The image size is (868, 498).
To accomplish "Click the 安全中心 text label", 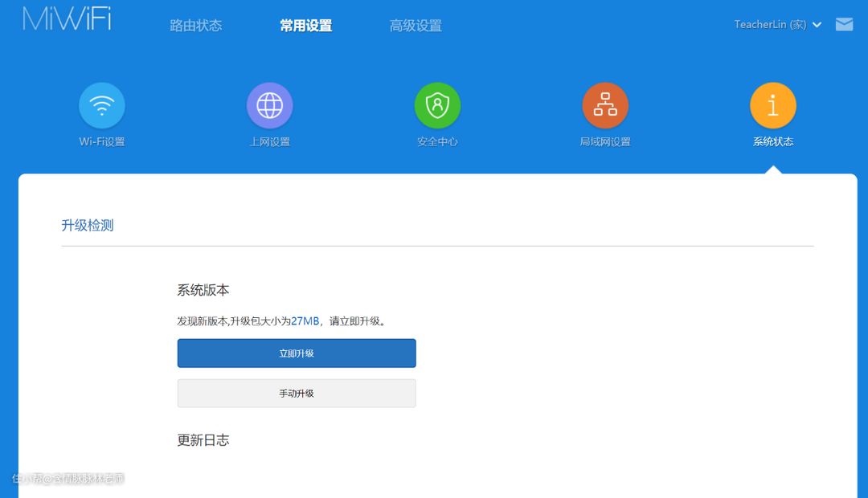I will click(x=437, y=142).
